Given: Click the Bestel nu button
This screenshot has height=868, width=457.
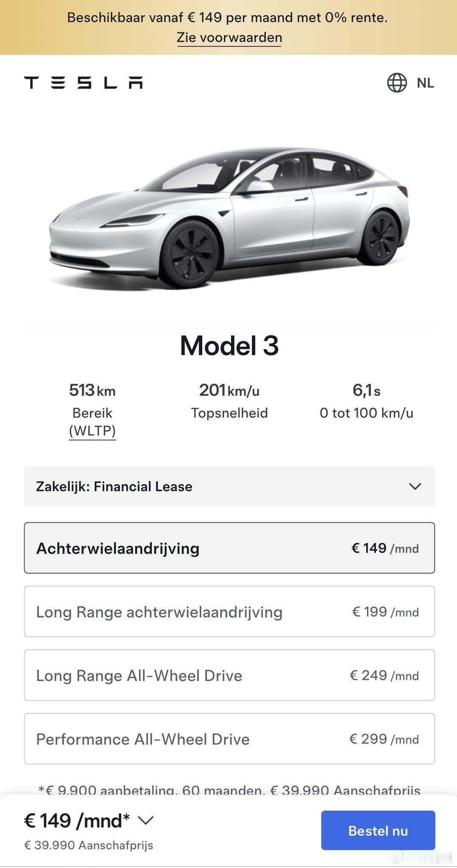Looking at the screenshot, I should [378, 830].
